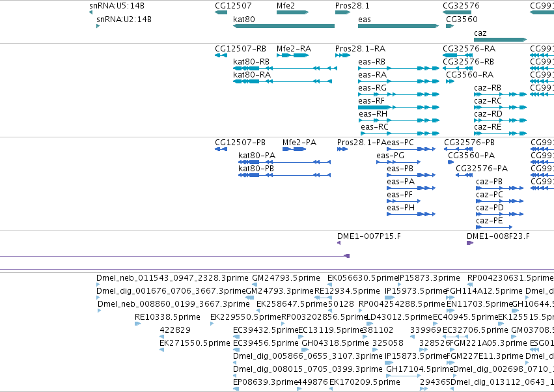The width and height of the screenshot is (554, 392).
Task: Click the kat80-RA transcript label
Action: (251, 75)
